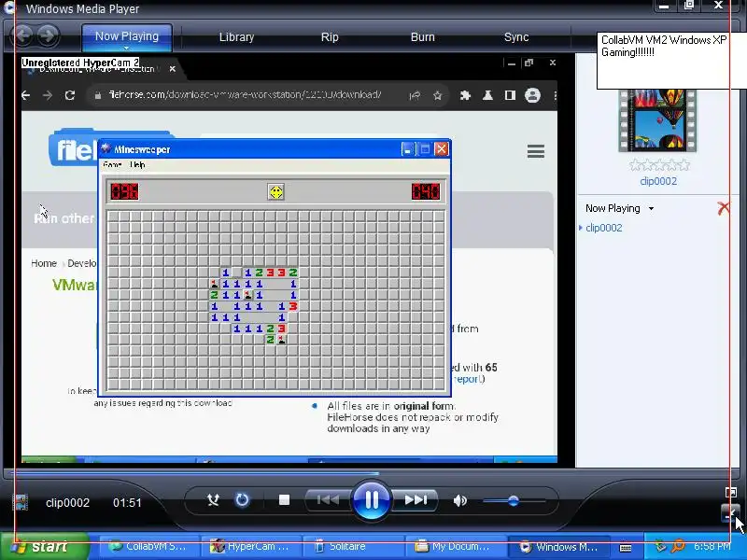
Task: Click the Windows Media Player title bar icon
Action: pyautogui.click(x=9, y=7)
